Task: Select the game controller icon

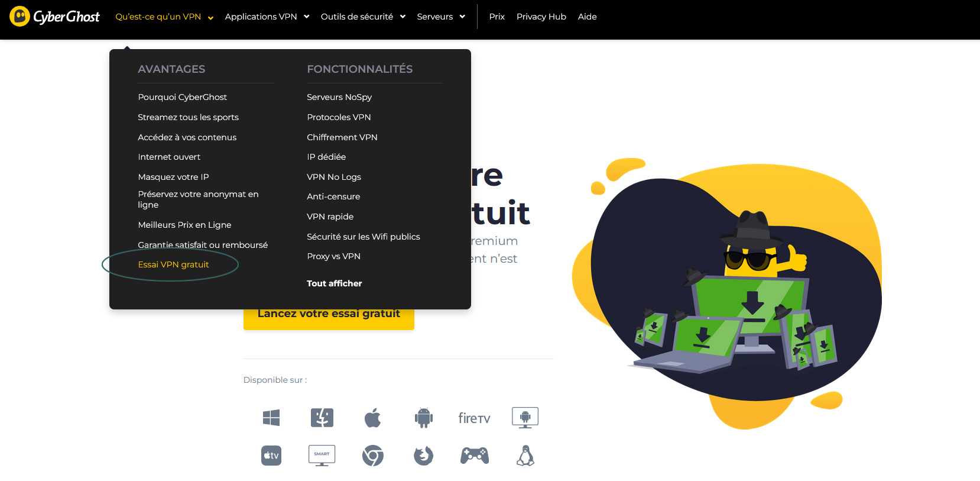Action: click(x=475, y=456)
